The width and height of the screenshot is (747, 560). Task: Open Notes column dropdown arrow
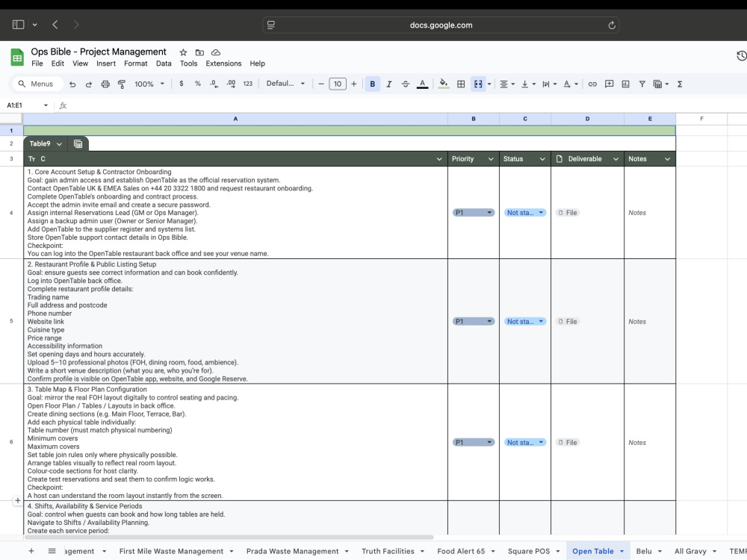pos(667,159)
